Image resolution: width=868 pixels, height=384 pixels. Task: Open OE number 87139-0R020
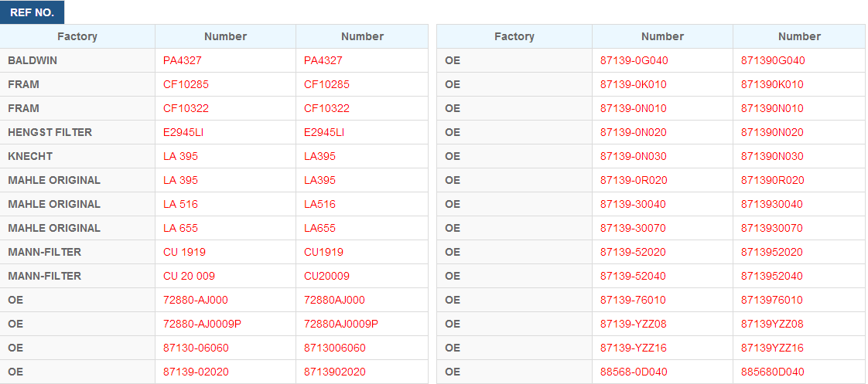point(634,180)
